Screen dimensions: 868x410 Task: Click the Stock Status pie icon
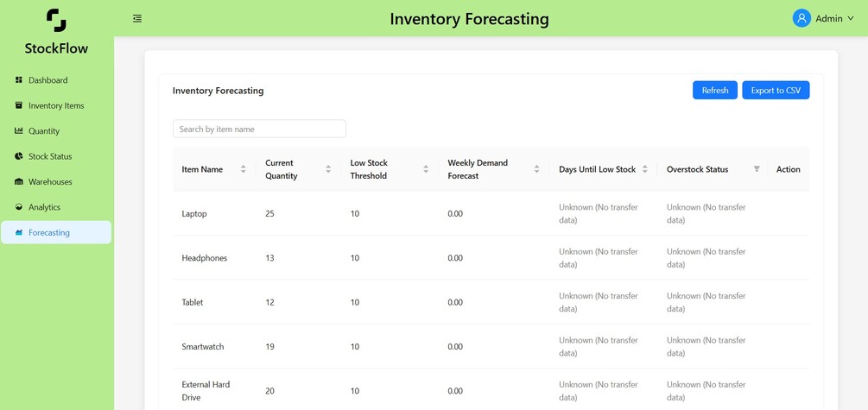pyautogui.click(x=19, y=156)
